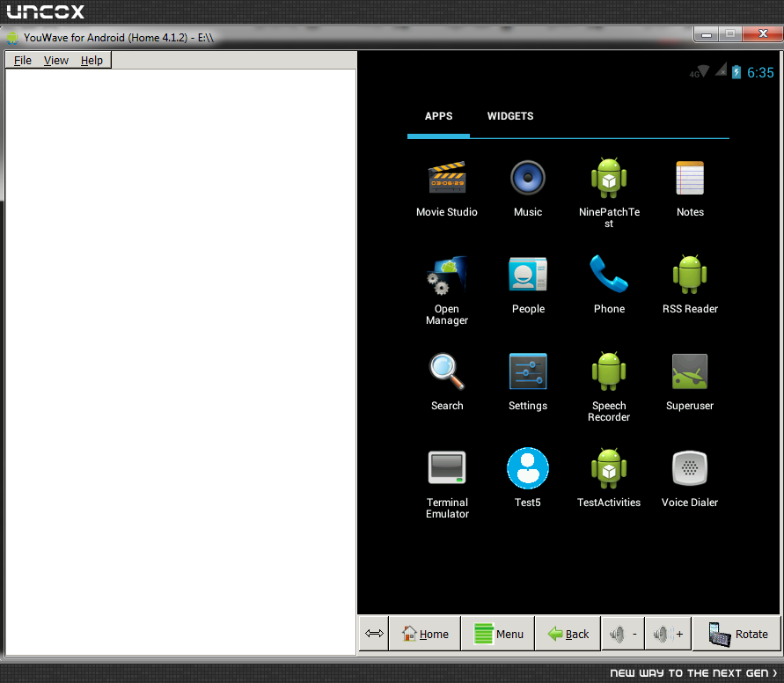
Task: Click the double-arrow panel toggle button
Action: point(374,634)
